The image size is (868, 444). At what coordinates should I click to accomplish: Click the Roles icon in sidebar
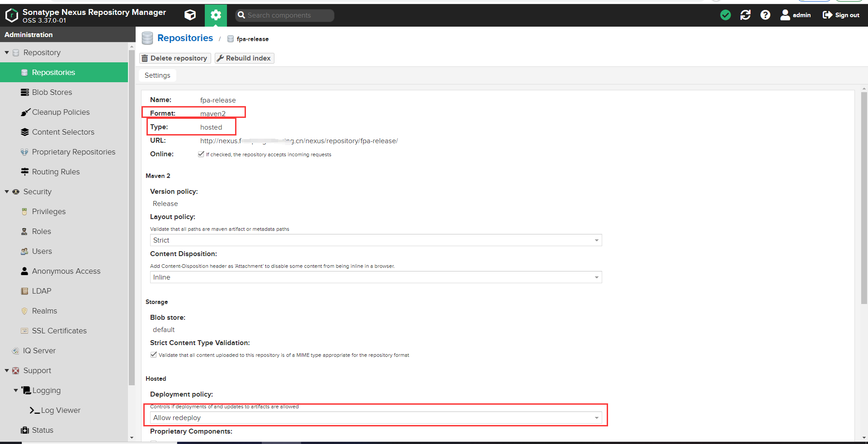click(24, 231)
